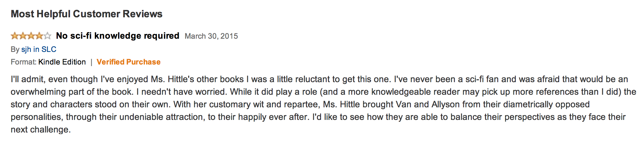Screen dimensions: 644x141
Task: Click the second gold rating star
Action: click(x=23, y=36)
